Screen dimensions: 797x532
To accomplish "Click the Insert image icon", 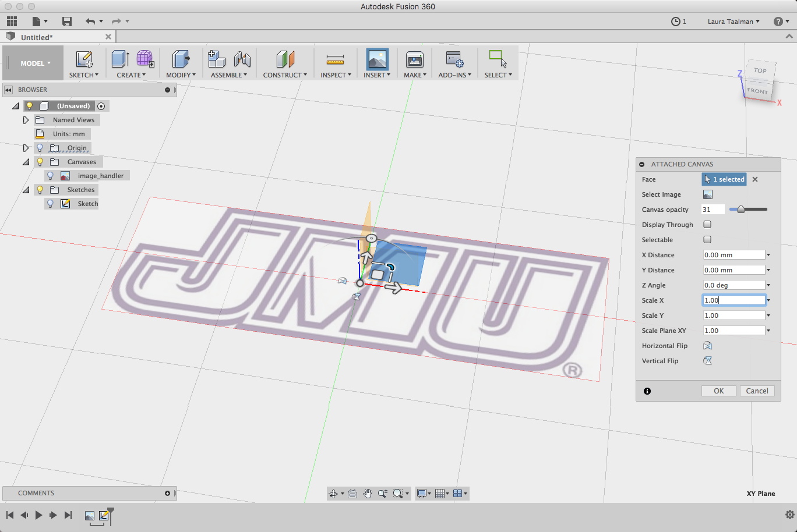I will tap(377, 59).
